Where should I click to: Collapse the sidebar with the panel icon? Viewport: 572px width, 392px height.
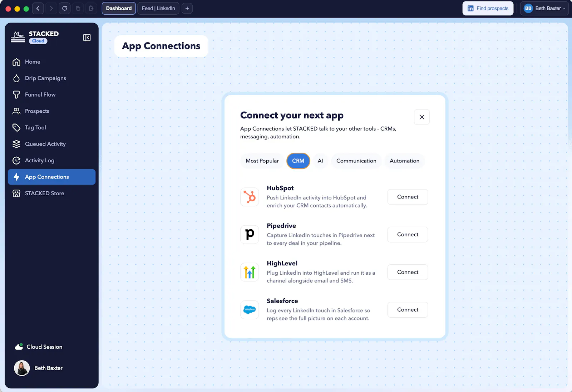click(x=87, y=38)
